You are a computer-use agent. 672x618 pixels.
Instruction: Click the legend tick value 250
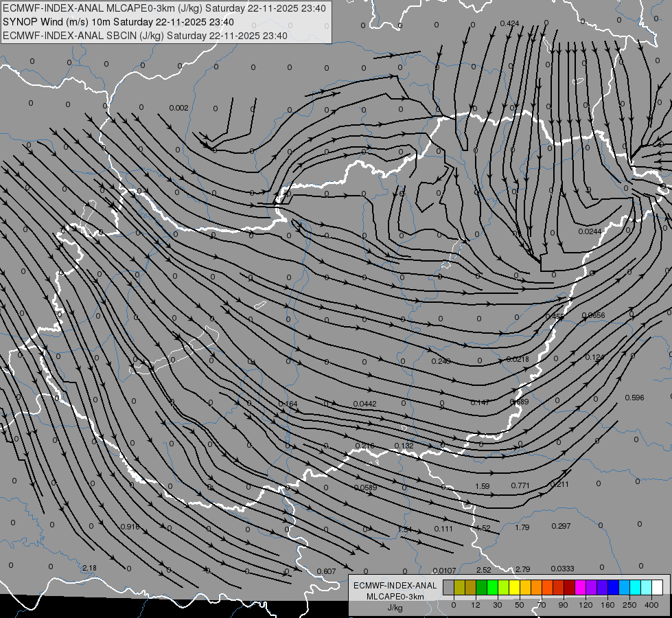(x=629, y=605)
